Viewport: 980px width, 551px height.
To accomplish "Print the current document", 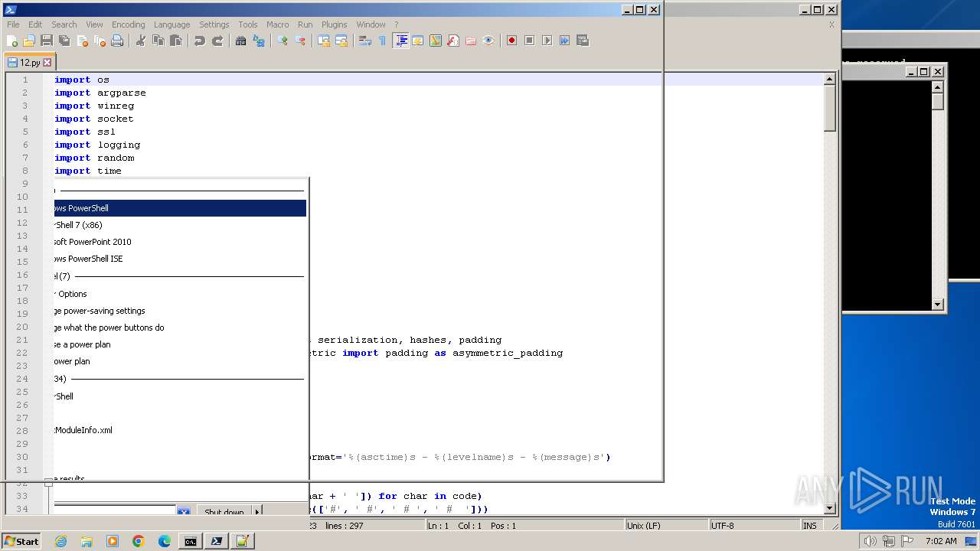I will [117, 41].
